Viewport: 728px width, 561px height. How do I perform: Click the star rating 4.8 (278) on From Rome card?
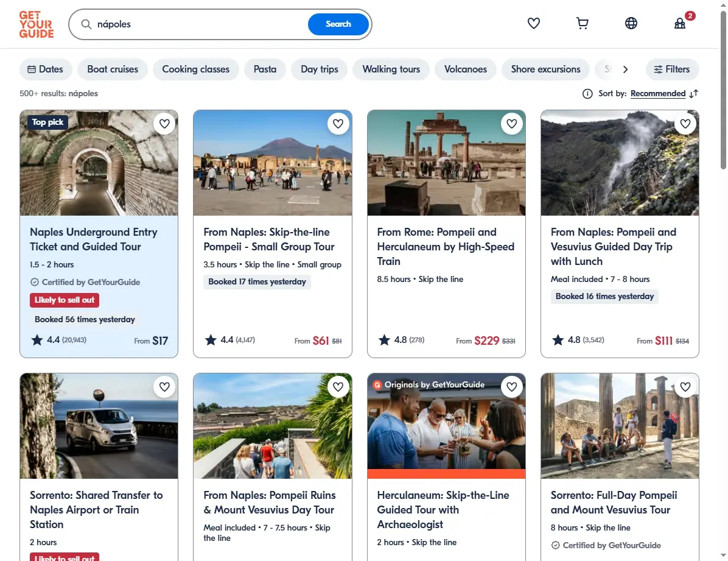point(401,340)
